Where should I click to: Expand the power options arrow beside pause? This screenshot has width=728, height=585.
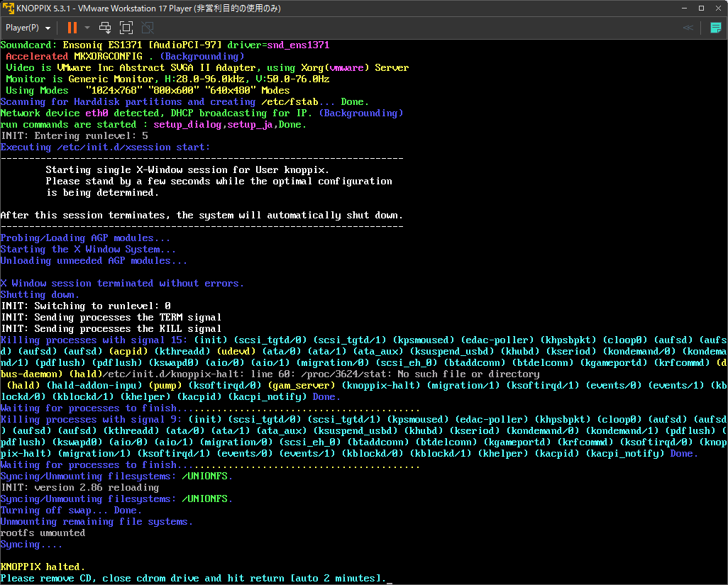(87, 28)
